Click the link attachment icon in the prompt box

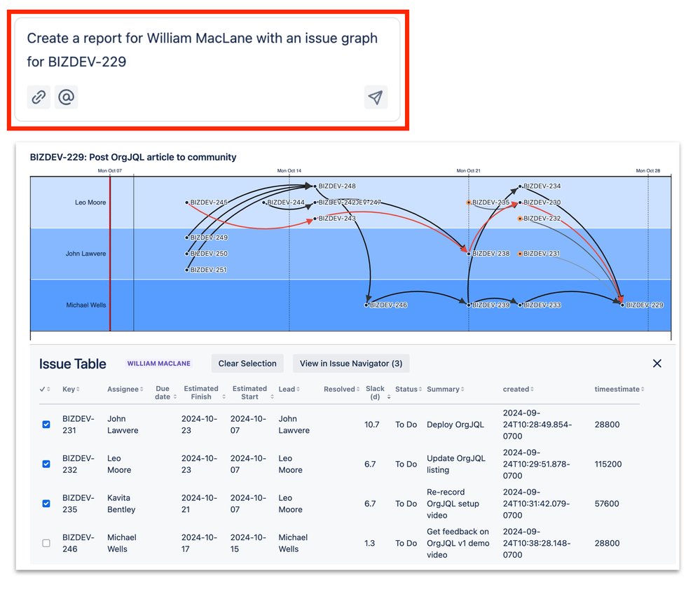pyautogui.click(x=39, y=97)
